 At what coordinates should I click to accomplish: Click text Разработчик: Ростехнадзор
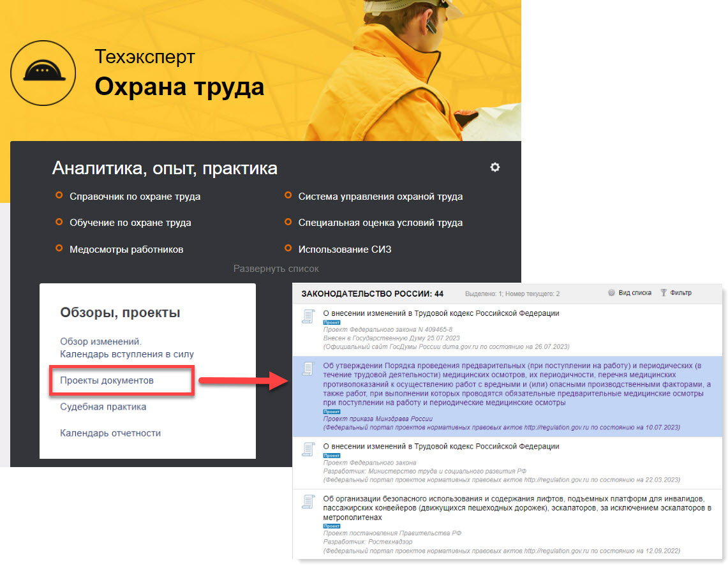[368, 542]
